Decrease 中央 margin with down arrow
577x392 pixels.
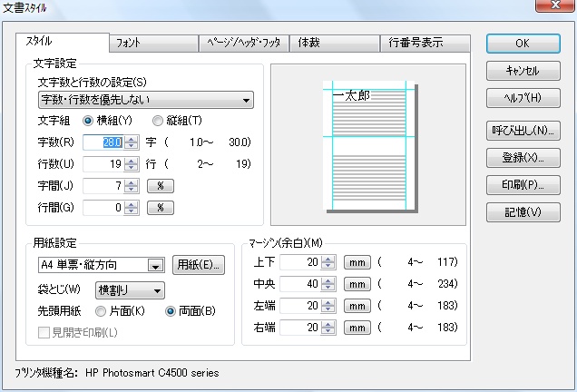(328, 287)
